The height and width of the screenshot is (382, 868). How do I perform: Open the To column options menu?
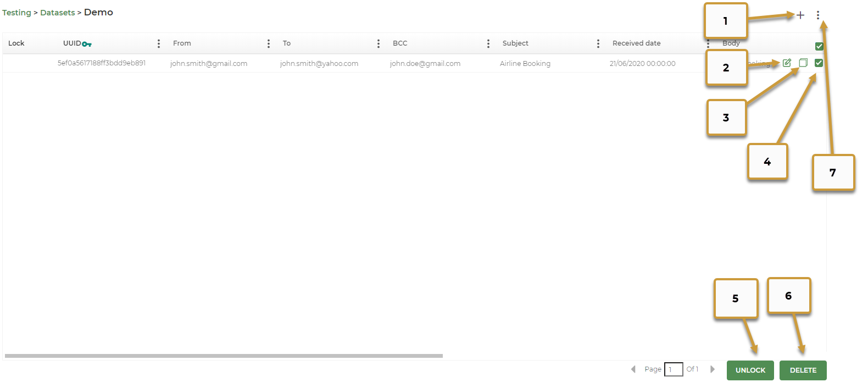379,43
